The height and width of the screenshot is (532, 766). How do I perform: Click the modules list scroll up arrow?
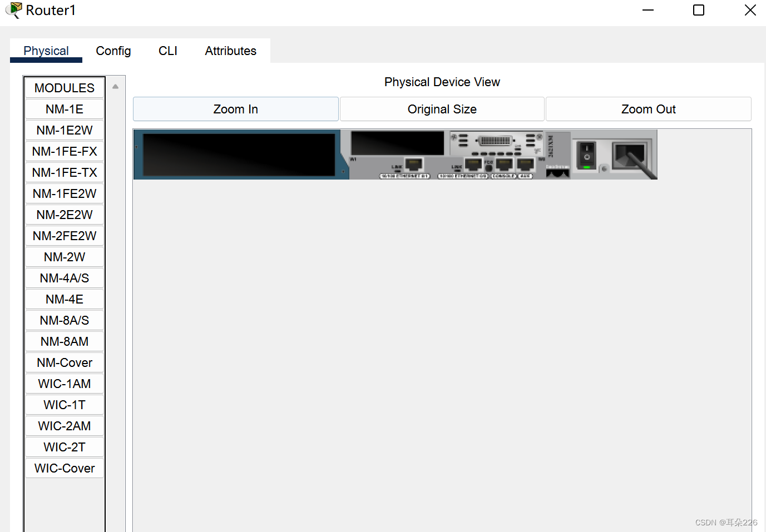115,86
